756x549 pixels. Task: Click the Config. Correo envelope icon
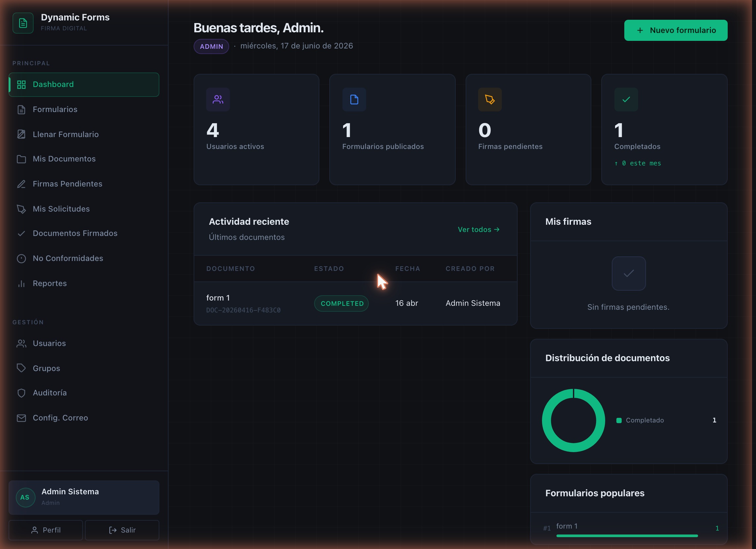pos(21,418)
